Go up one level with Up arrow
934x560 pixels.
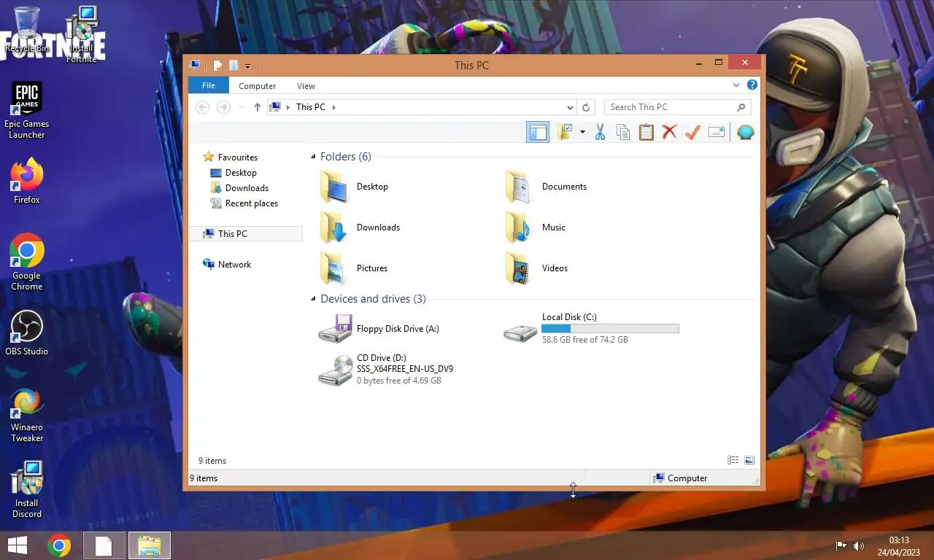point(258,107)
